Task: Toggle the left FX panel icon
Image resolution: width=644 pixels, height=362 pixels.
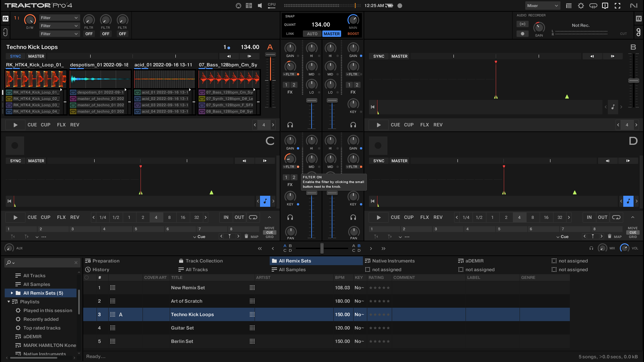Action: point(5,19)
